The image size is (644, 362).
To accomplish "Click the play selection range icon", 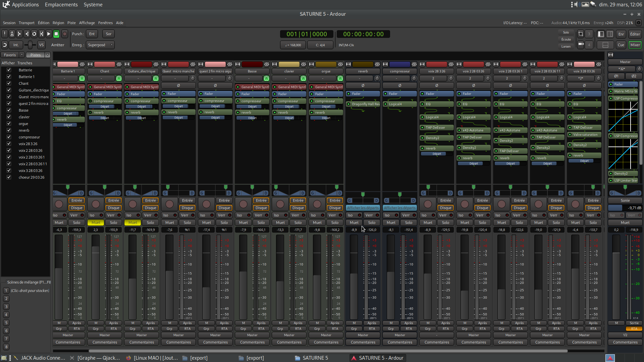I will tap(42, 34).
